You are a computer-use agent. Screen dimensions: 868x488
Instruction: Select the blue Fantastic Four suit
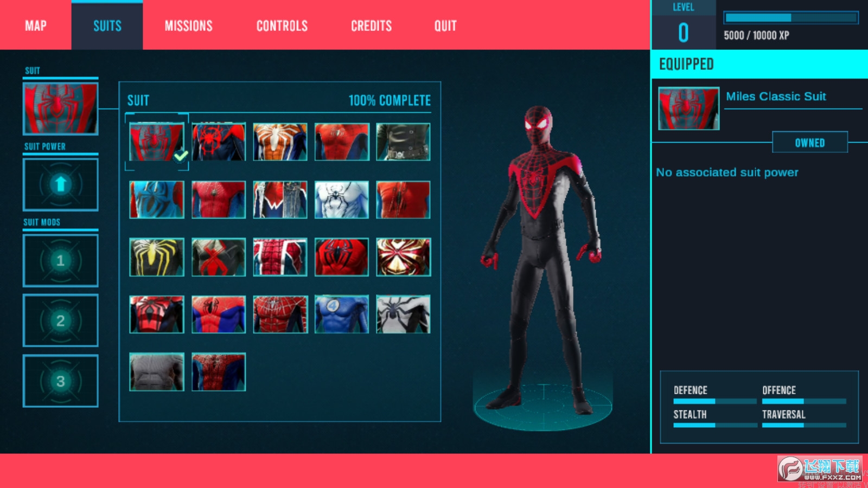(342, 314)
